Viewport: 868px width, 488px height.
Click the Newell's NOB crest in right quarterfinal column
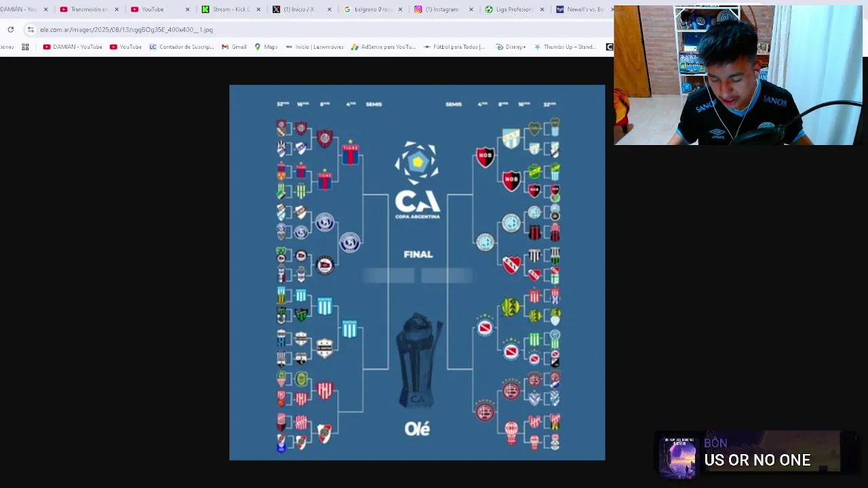click(x=485, y=157)
